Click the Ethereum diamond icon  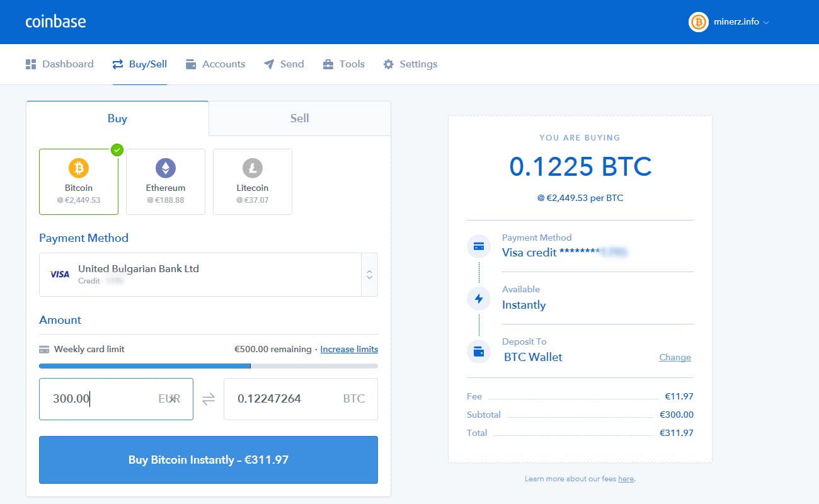(x=166, y=168)
